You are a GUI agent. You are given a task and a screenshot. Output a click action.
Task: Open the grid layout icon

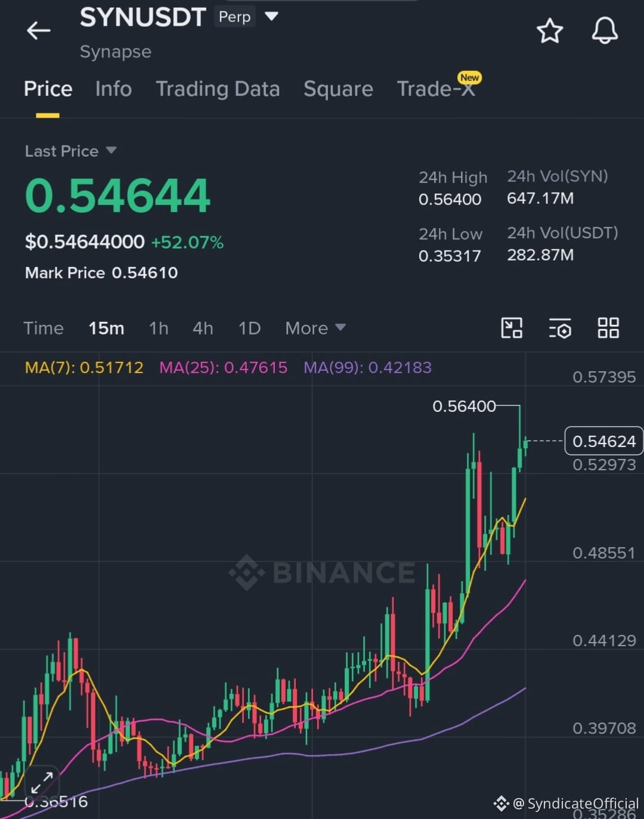(608, 328)
